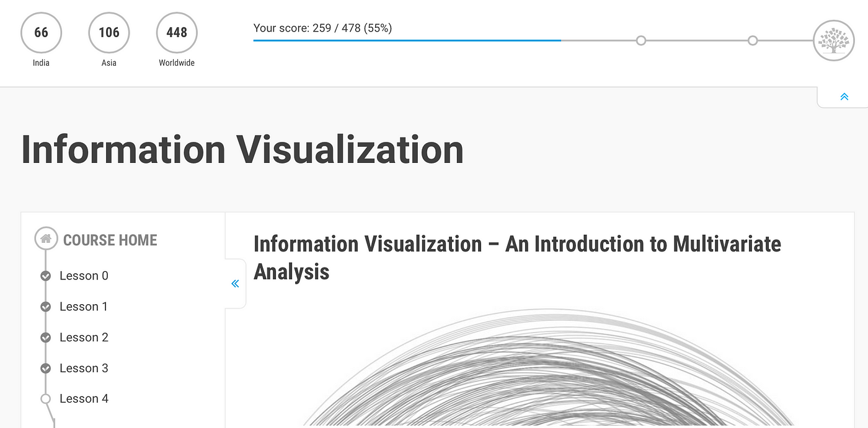This screenshot has height=428, width=868.
Task: Click the course home house icon
Action: 45,238
